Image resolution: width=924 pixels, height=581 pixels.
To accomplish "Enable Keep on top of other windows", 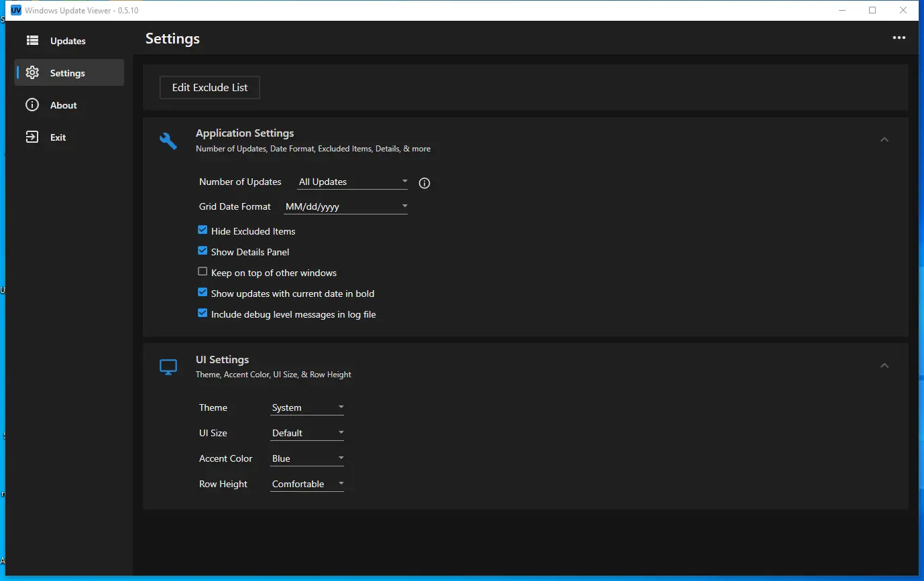I will (x=203, y=271).
